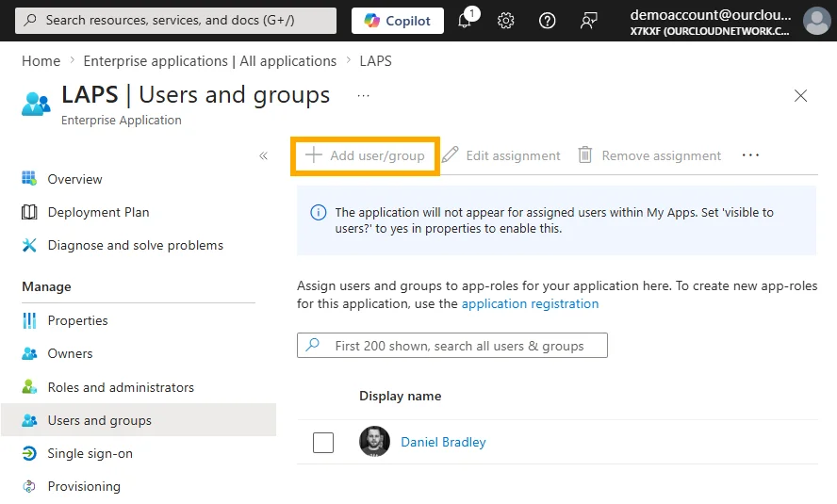This screenshot has height=504, width=837.
Task: Click the Users and groups menu icon
Action: [29, 420]
